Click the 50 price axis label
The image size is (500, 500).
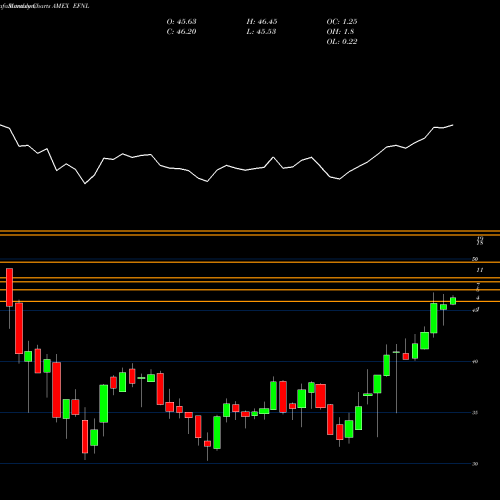point(475,259)
